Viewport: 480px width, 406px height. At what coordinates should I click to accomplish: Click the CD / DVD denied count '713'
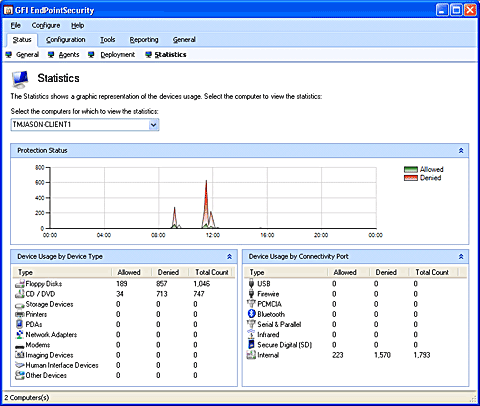[162, 294]
